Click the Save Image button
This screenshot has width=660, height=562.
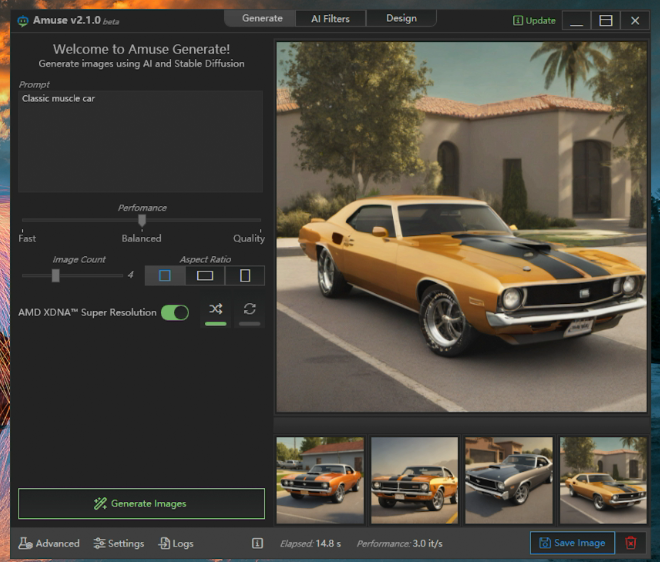pyautogui.click(x=572, y=543)
